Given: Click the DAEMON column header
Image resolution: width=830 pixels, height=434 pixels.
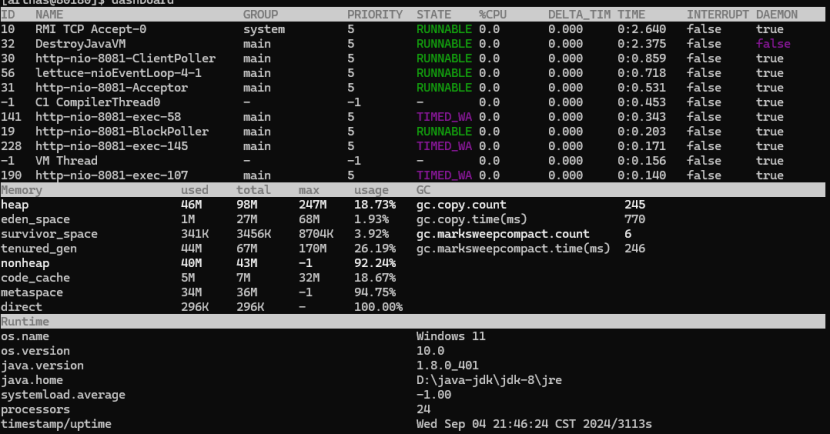Looking at the screenshot, I should pos(777,15).
